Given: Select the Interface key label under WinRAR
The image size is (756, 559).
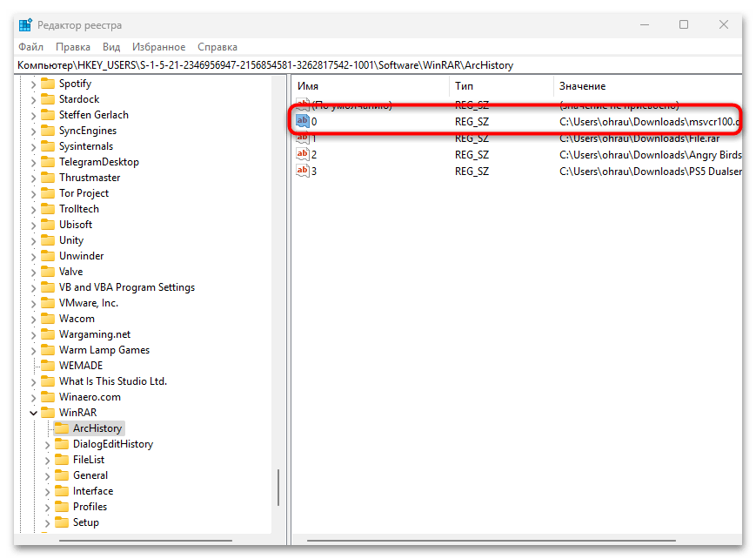Looking at the screenshot, I should pyautogui.click(x=93, y=491).
